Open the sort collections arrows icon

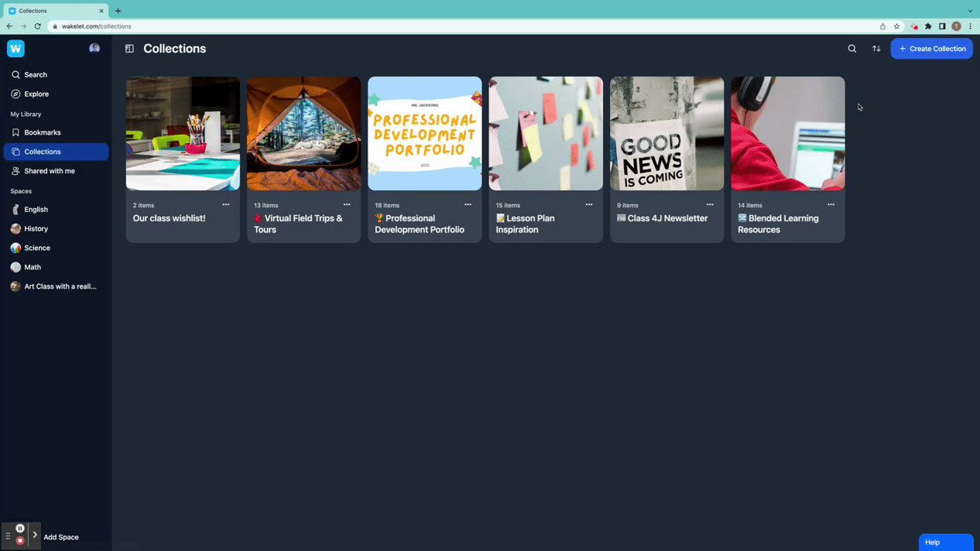coord(876,49)
